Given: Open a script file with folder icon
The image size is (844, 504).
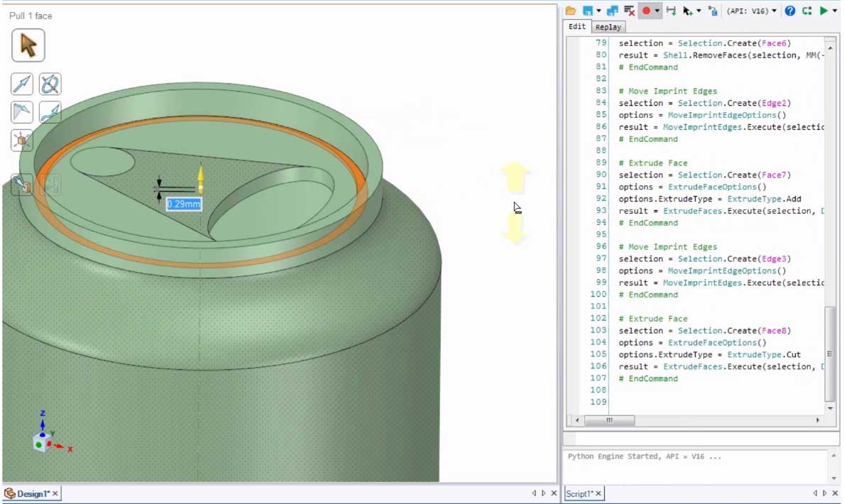Looking at the screenshot, I should [x=571, y=11].
